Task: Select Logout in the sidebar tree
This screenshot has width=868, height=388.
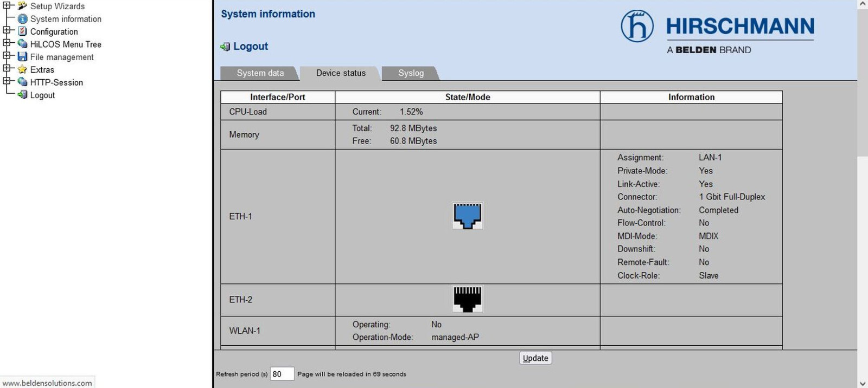Action: [42, 95]
